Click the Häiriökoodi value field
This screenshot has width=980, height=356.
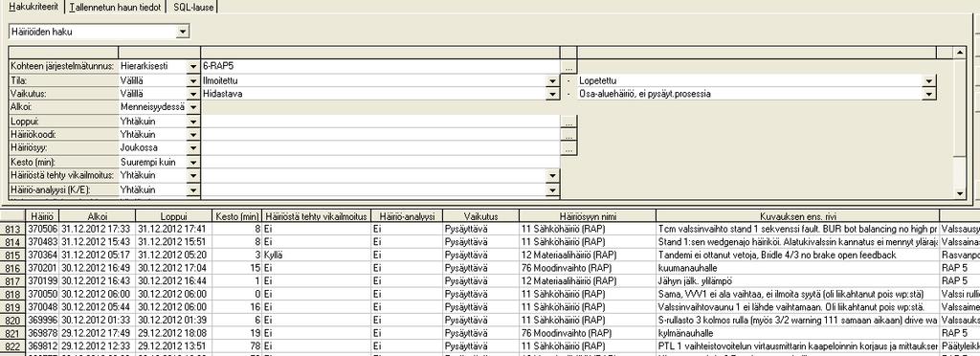(x=380, y=135)
